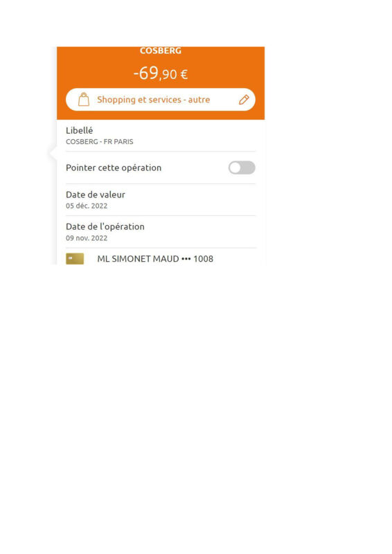
Task: Click the Date de valeur row heading
Action: click(96, 195)
